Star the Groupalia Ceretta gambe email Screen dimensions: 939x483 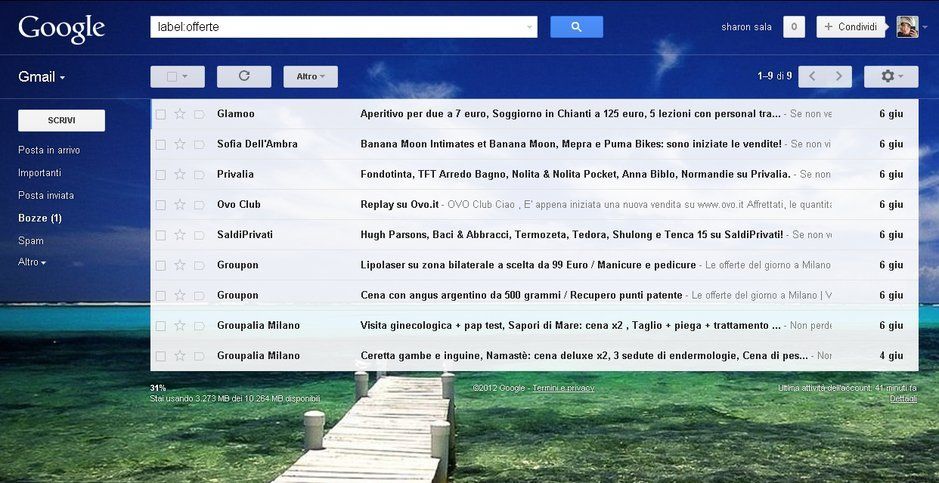(180, 356)
